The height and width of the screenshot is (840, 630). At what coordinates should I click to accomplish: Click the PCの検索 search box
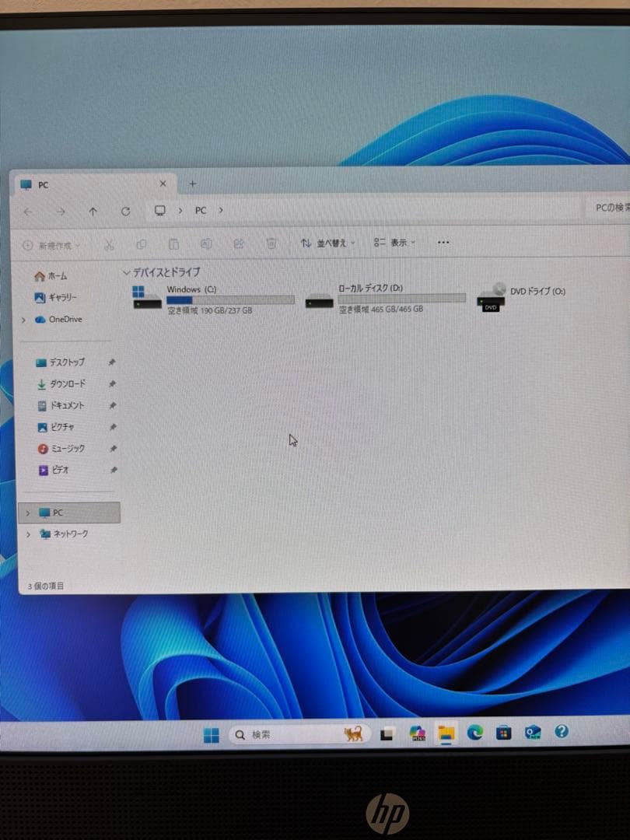tap(607, 208)
